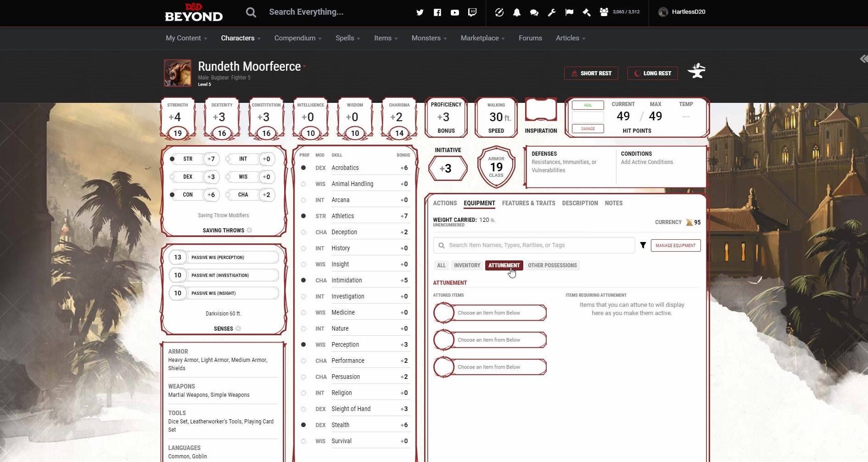Expand Monsters dropdown menu

(x=429, y=38)
